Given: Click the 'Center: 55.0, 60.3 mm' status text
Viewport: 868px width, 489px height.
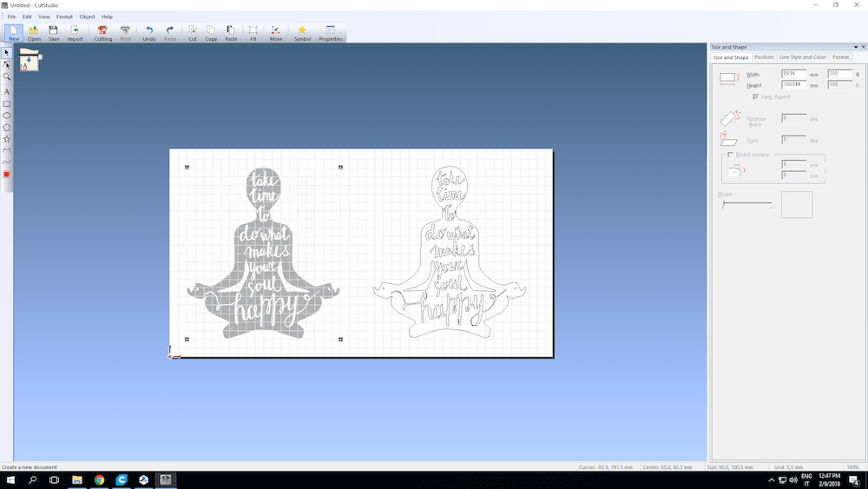Looking at the screenshot, I should (667, 467).
